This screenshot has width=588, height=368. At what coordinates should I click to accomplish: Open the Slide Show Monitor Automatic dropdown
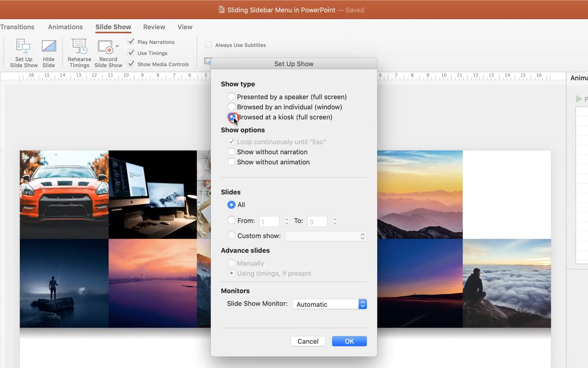[329, 304]
